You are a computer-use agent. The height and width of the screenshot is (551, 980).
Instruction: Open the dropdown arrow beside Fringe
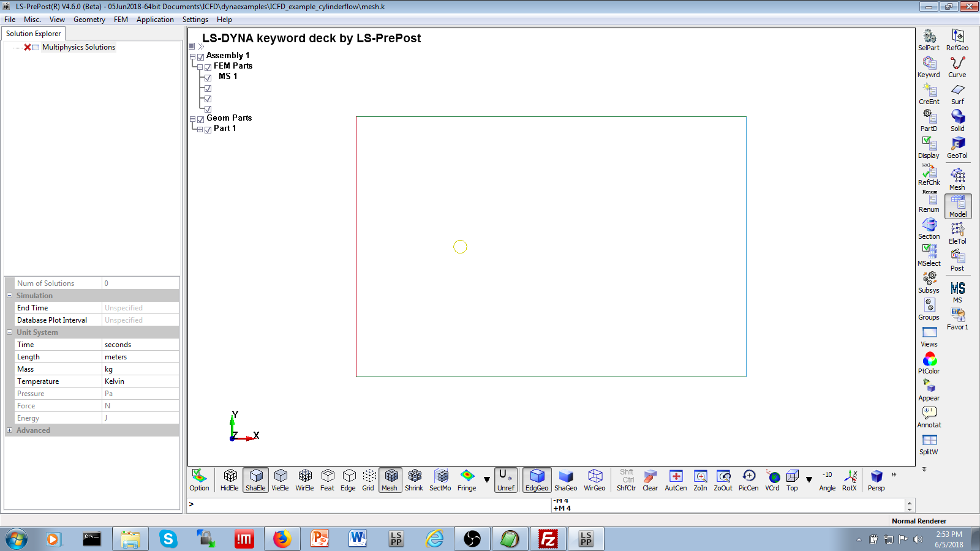pyautogui.click(x=487, y=480)
